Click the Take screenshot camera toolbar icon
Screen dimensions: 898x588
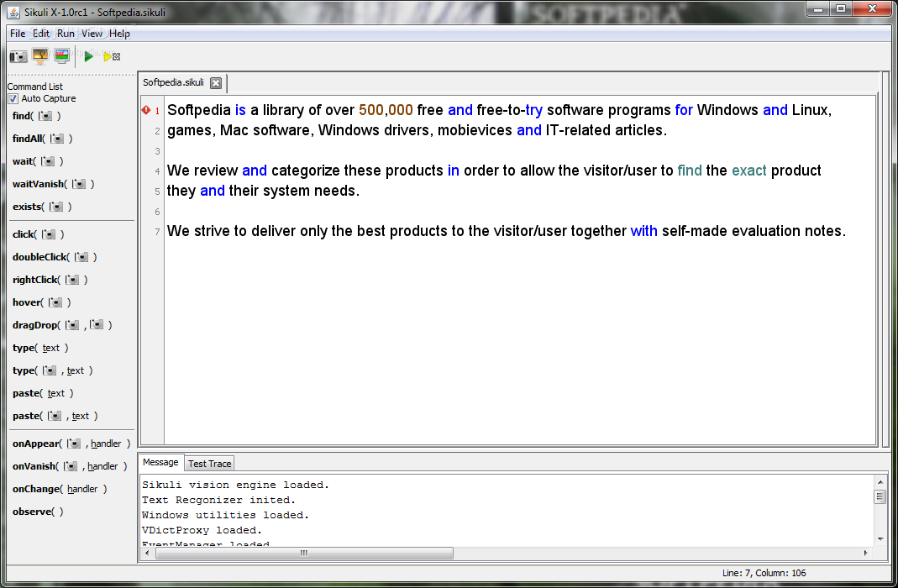click(x=18, y=56)
